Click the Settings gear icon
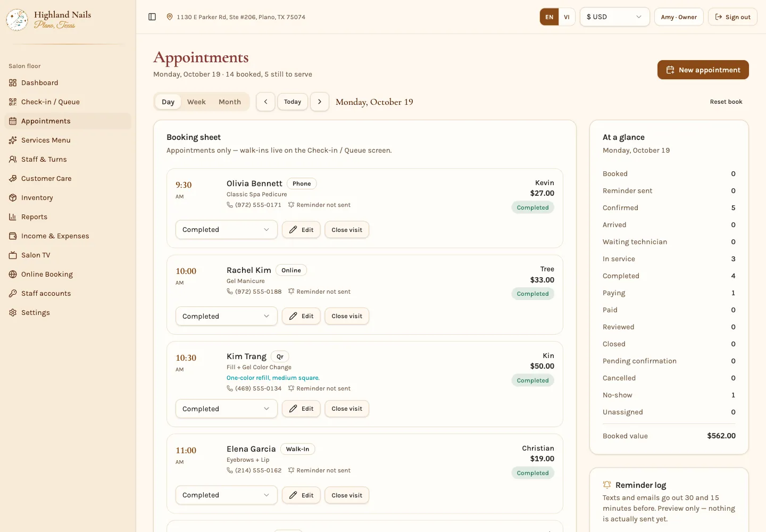Screen dimensions: 766x532 click(13, 313)
